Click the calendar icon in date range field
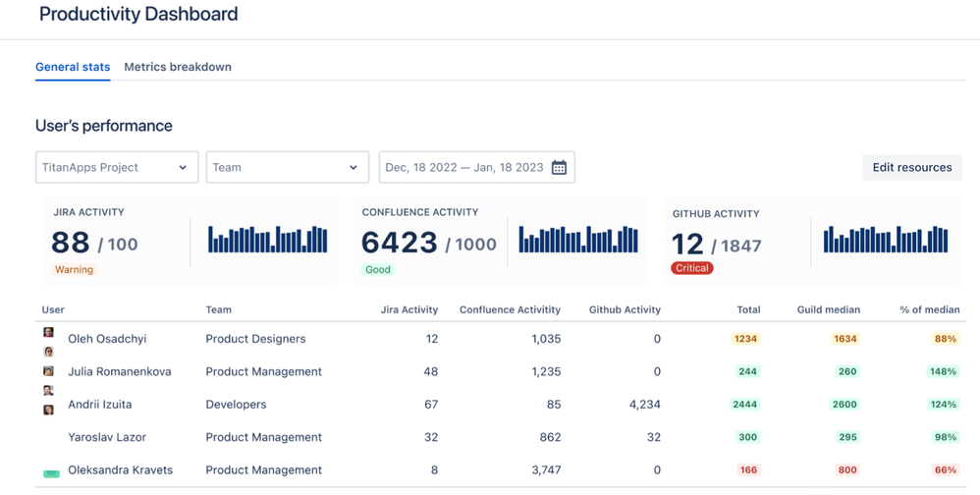Screen dimensions: 980x495 (x=559, y=168)
